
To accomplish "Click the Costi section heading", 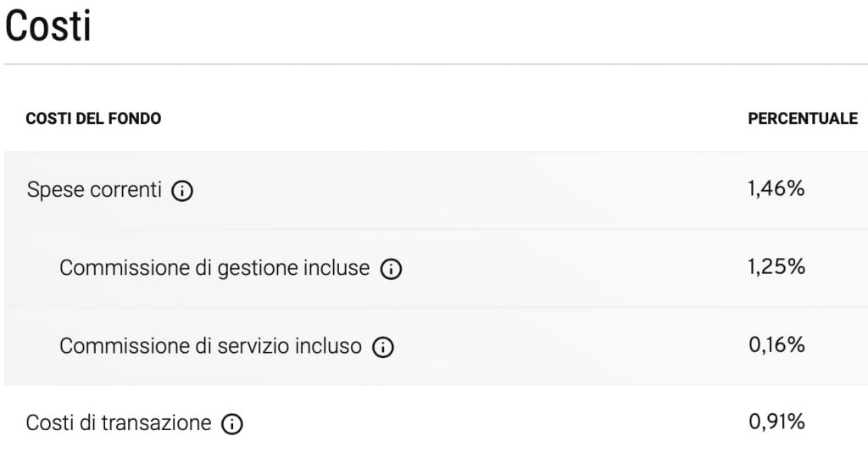I will pos(48,27).
